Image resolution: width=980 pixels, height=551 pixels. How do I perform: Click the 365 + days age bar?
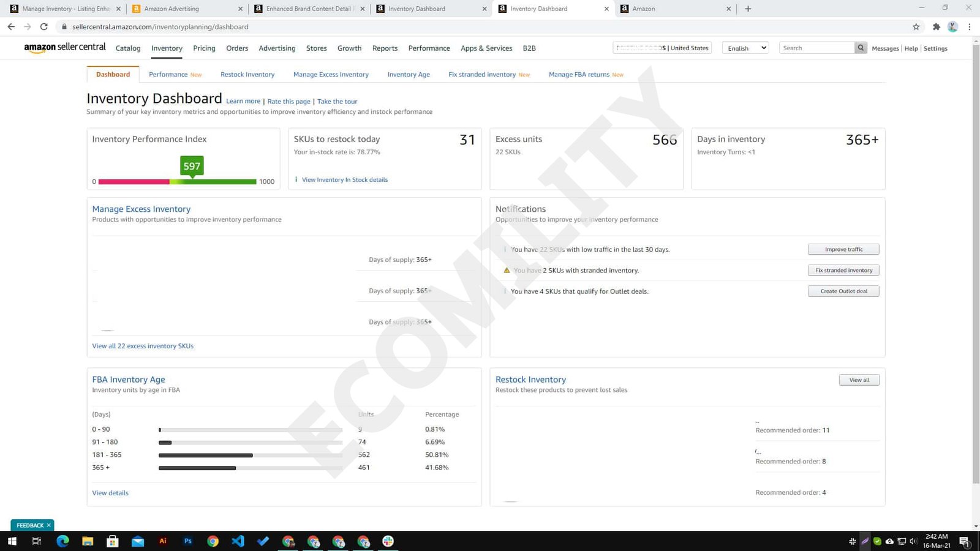251,468
